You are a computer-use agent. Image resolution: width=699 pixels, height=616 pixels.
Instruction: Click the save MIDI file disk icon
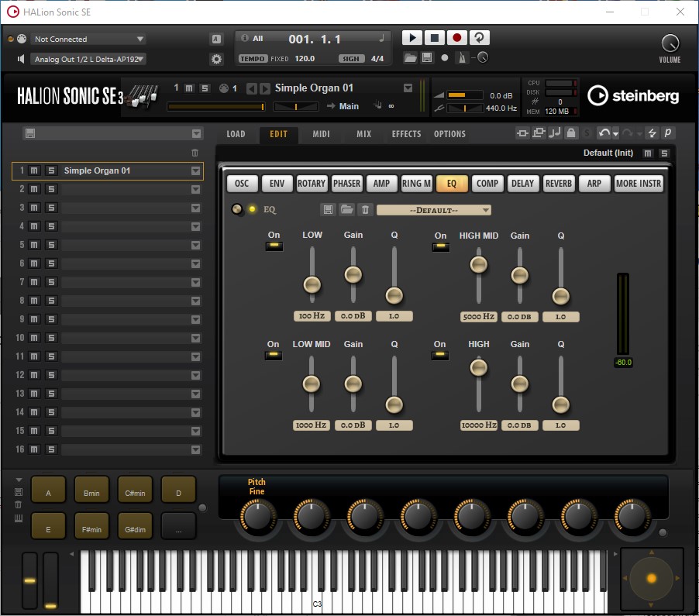427,58
